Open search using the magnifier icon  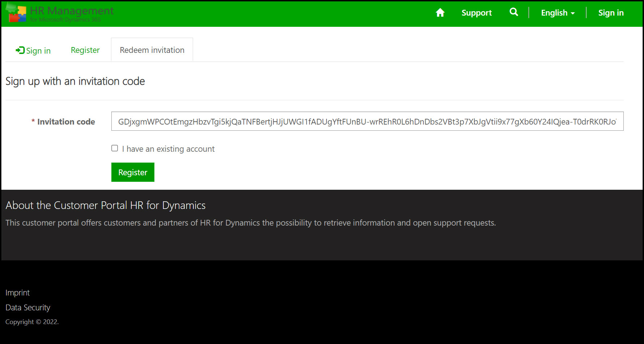pyautogui.click(x=513, y=12)
